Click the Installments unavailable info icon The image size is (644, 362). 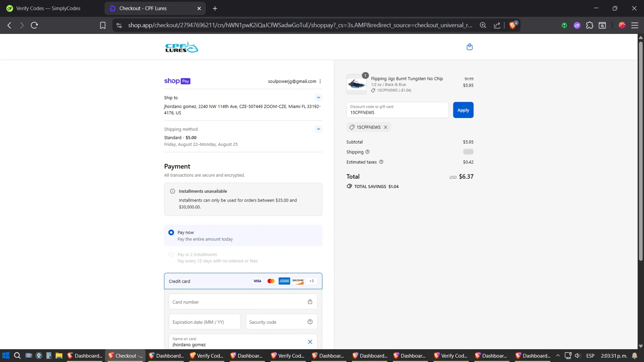(x=173, y=191)
